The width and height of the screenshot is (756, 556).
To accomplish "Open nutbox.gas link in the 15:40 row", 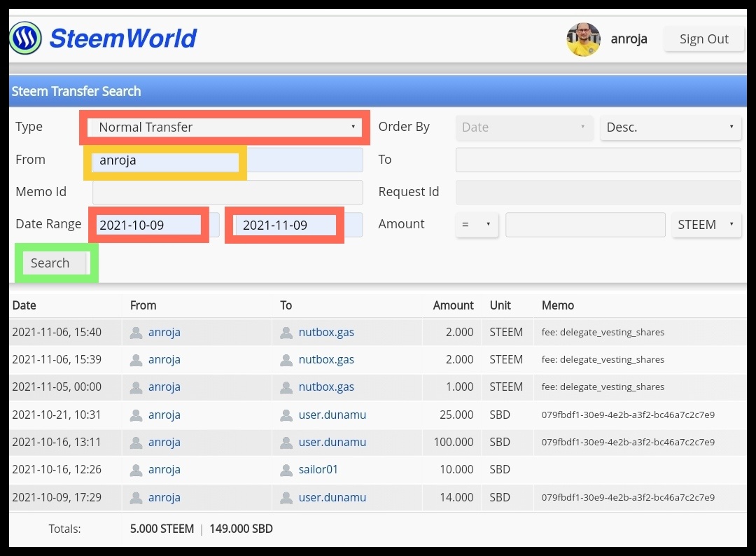I will pos(326,332).
